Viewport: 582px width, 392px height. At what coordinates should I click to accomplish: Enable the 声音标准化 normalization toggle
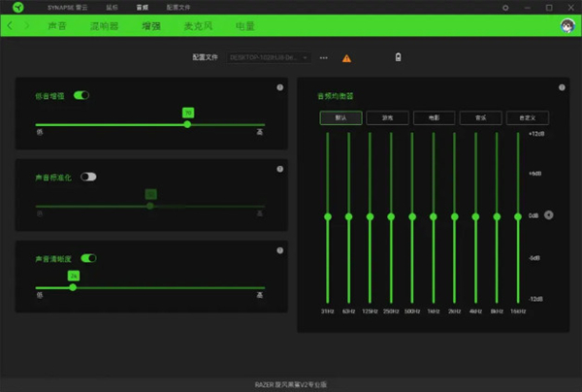click(x=88, y=177)
